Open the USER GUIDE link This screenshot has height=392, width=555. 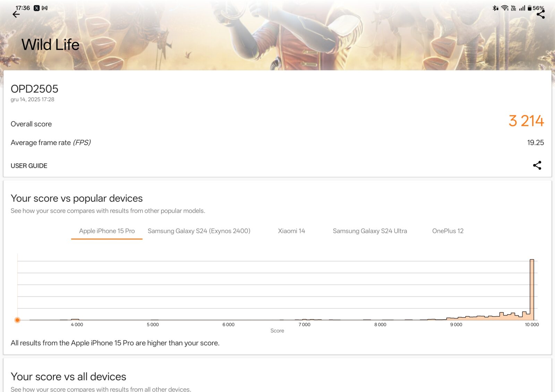(x=29, y=166)
